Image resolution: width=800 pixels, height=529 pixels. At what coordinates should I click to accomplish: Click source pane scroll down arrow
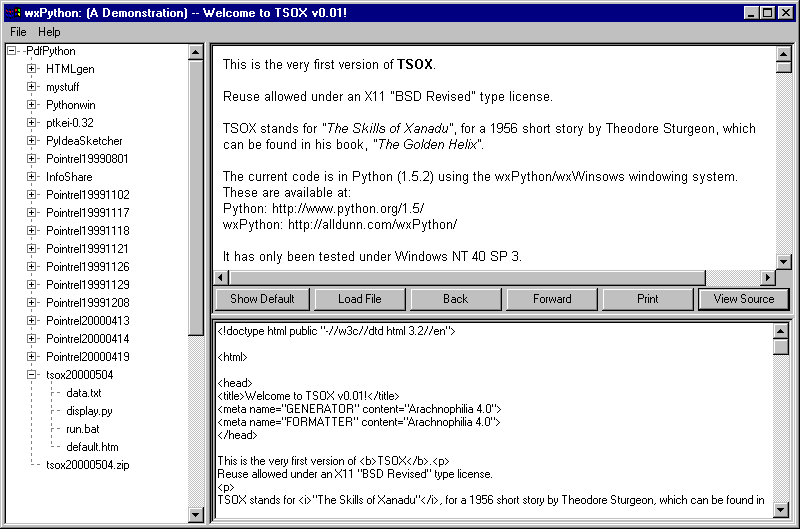pyautogui.click(x=781, y=509)
